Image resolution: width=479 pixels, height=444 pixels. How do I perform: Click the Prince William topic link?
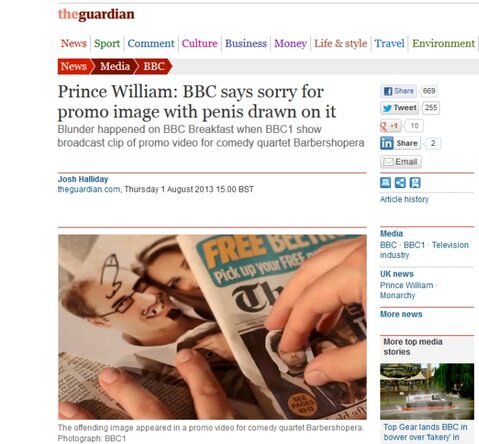point(406,285)
